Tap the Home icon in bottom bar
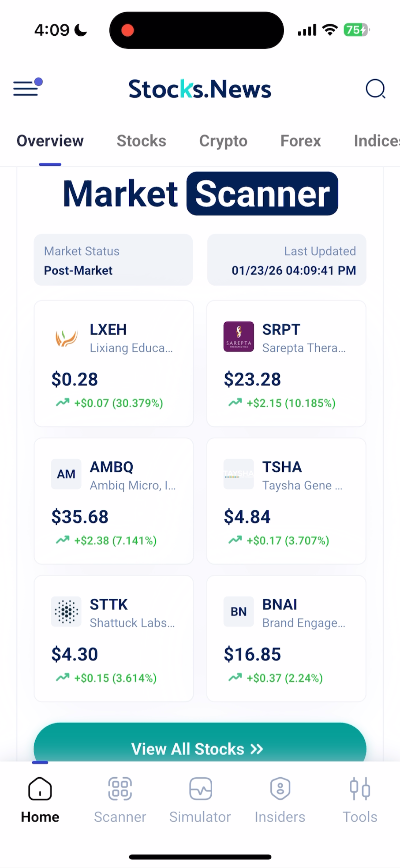The image size is (400, 868). (x=40, y=789)
